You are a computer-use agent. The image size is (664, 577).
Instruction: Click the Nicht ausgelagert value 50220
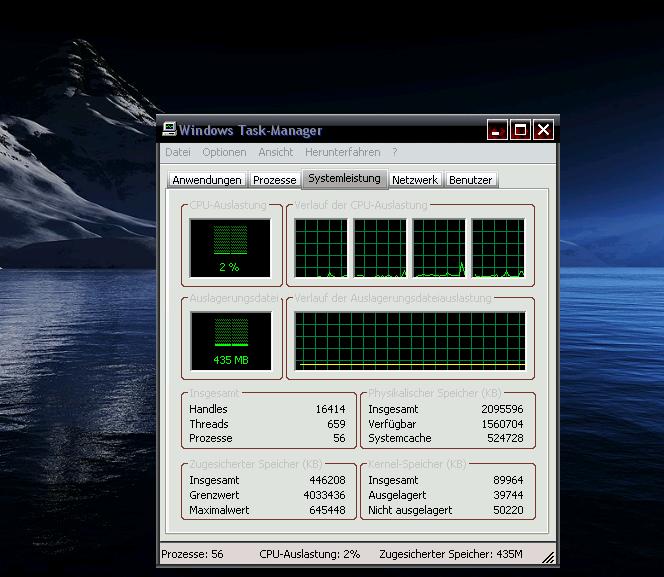pyautogui.click(x=508, y=510)
